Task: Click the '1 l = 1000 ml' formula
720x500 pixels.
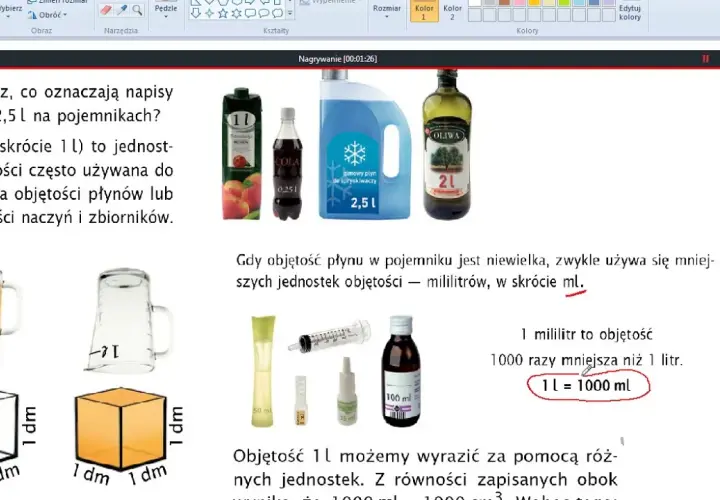Action: pyautogui.click(x=586, y=385)
